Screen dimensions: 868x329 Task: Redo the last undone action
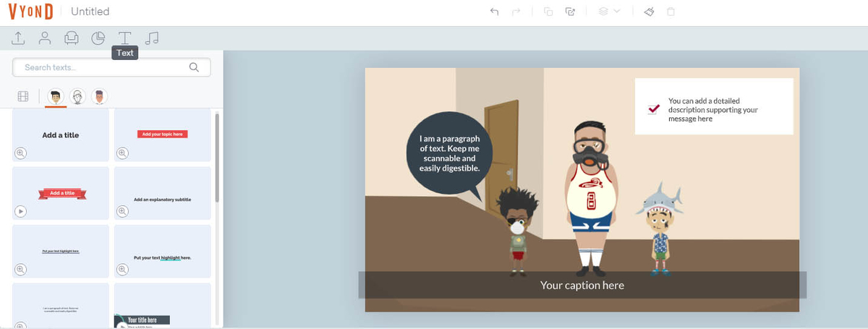516,12
